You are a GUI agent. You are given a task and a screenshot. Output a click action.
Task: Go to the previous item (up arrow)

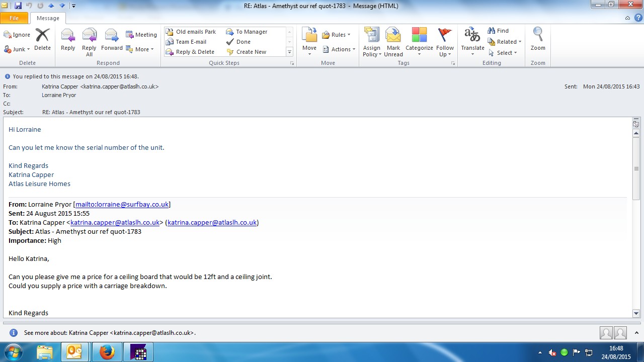point(51,6)
